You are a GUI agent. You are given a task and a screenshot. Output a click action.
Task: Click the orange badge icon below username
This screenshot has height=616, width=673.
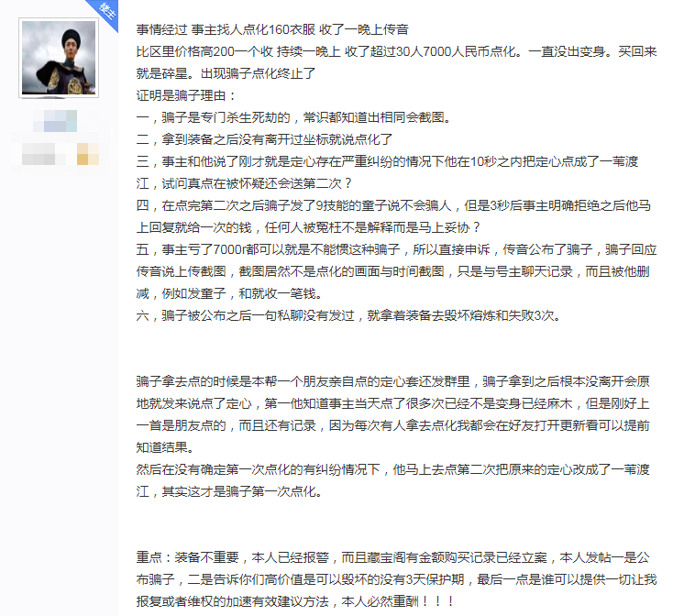coord(88,154)
